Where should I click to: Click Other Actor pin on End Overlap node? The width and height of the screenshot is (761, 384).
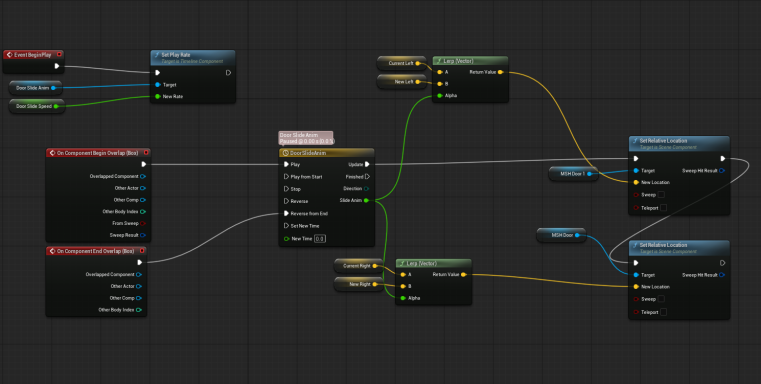click(x=139, y=286)
